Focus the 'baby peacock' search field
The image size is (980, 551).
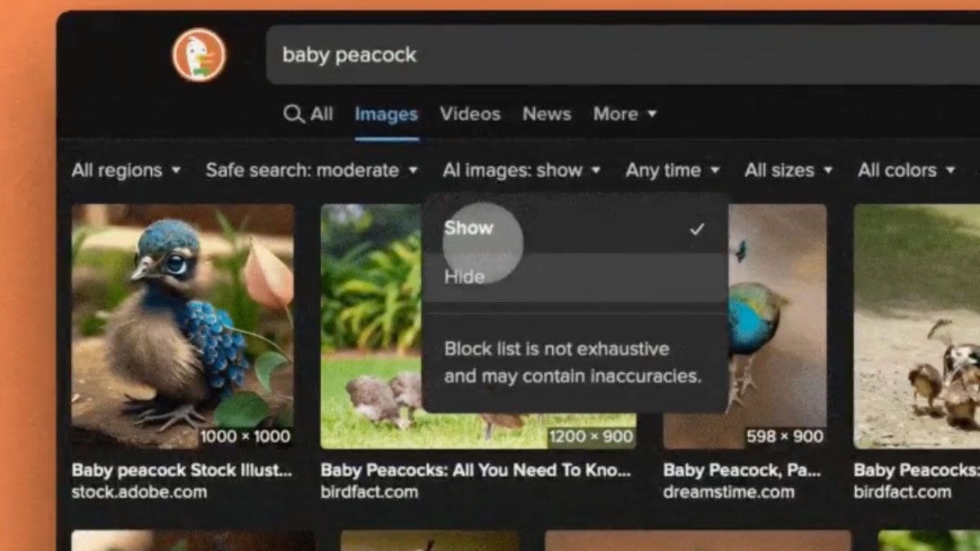(622, 55)
